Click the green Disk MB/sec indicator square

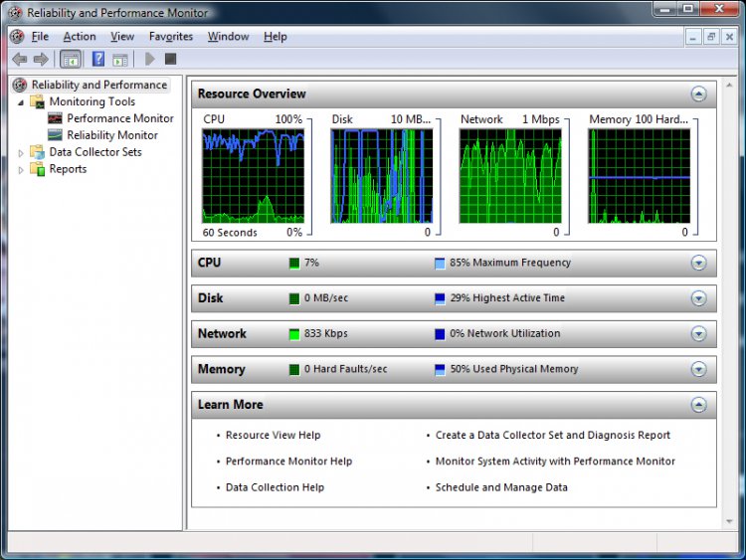point(294,298)
